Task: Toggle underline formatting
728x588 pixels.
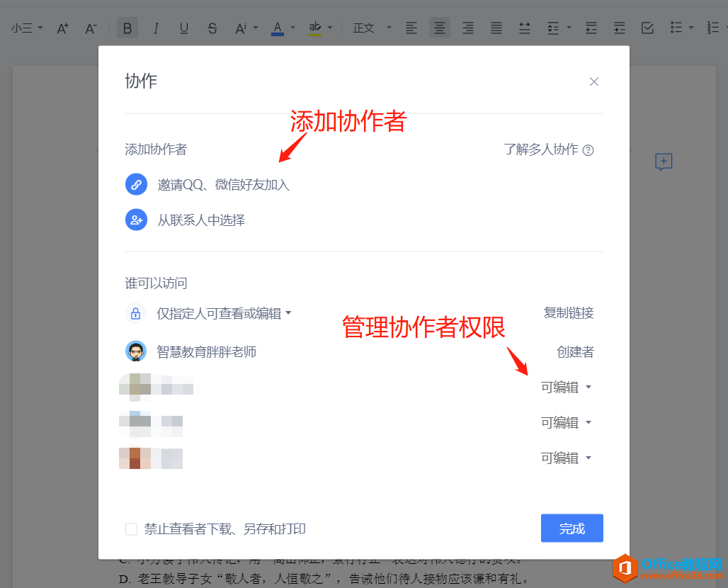Action: pyautogui.click(x=184, y=28)
